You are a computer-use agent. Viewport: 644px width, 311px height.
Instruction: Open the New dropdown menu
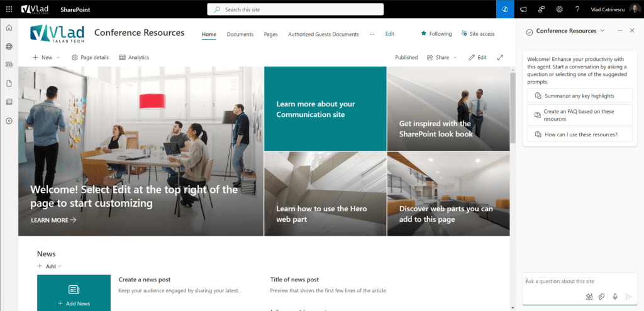(47, 57)
